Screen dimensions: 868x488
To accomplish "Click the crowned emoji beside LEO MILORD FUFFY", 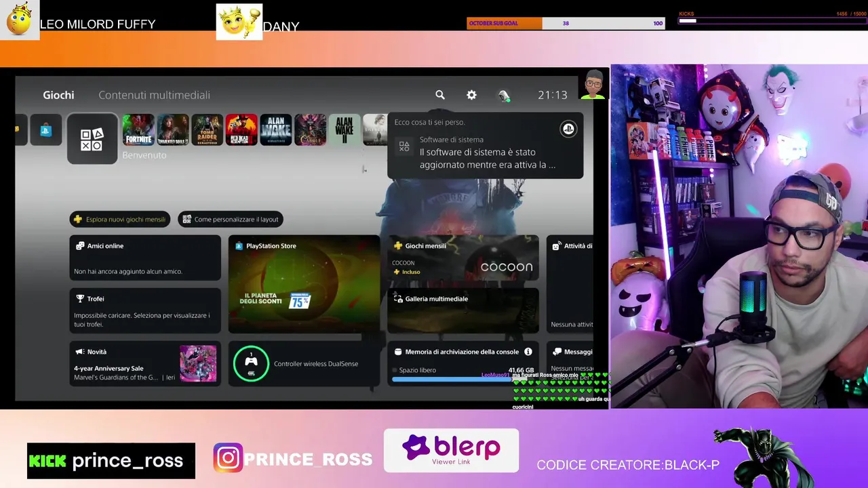I will click(x=20, y=20).
